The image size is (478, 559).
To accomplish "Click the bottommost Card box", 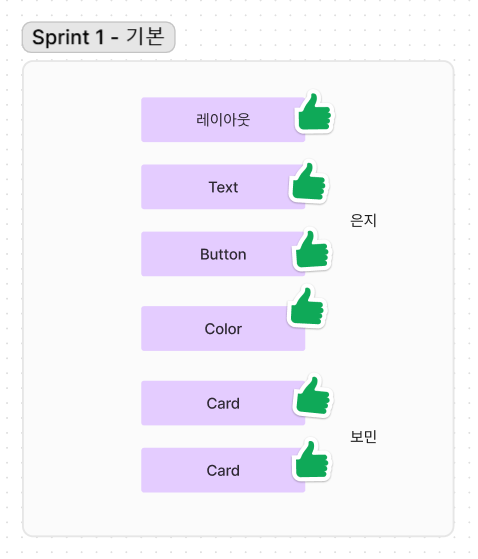I will pyautogui.click(x=223, y=470).
